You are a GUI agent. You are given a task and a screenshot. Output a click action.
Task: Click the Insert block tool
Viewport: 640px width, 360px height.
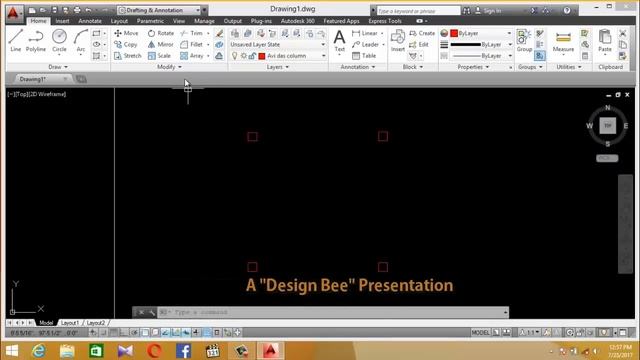click(x=398, y=41)
